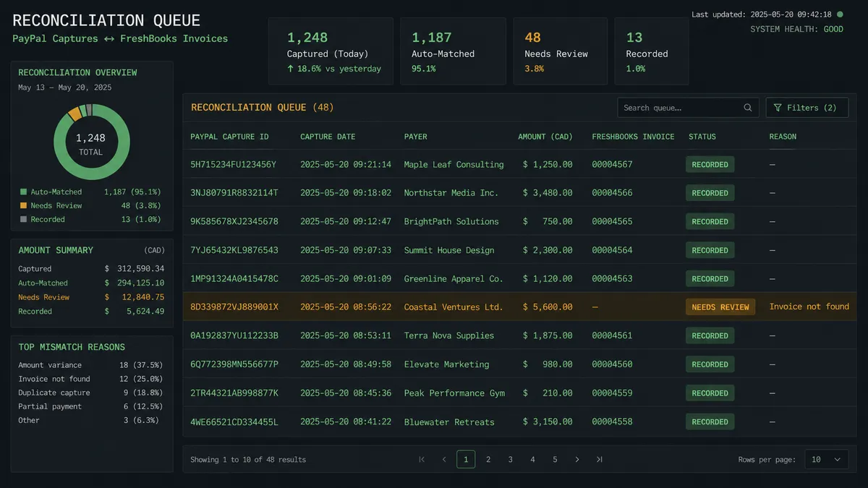Click payer Summit House Design
Image resolution: width=868 pixels, height=488 pixels.
[449, 250]
